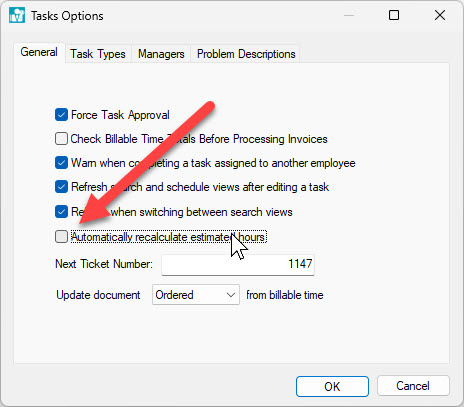Viewport: 464px width, 407px height.
Task: Open the Managers tab
Action: [161, 54]
